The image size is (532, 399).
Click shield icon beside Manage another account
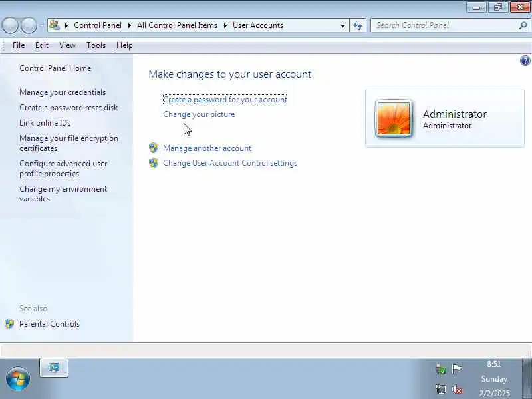[x=154, y=148]
